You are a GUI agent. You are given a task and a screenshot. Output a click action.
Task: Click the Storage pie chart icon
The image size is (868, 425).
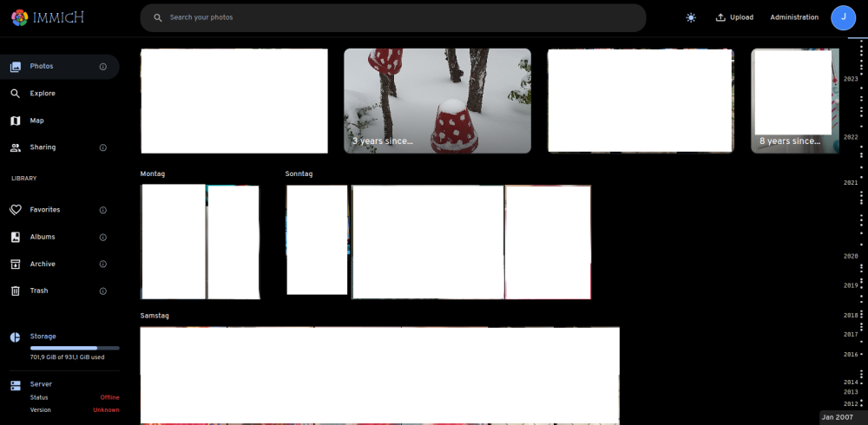(16, 337)
